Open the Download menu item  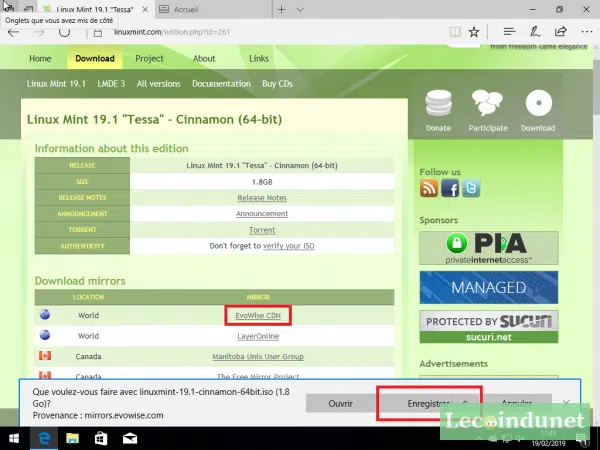click(95, 59)
